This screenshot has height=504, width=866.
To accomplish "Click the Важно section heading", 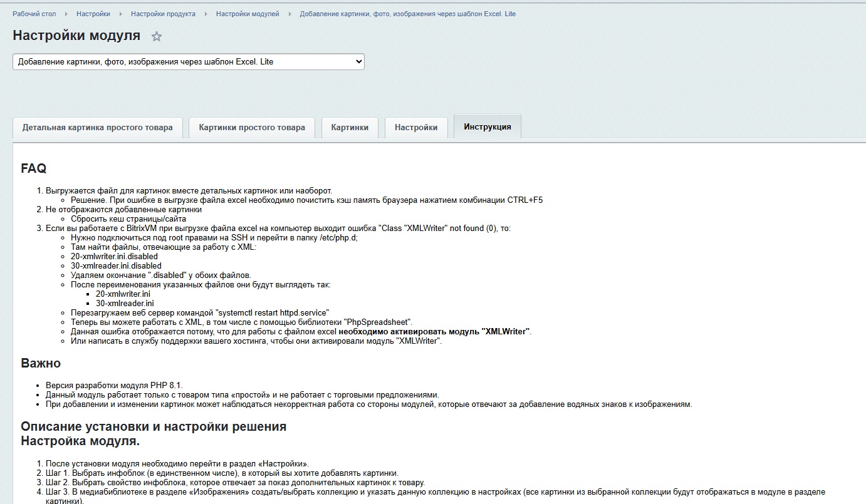I will click(41, 363).
